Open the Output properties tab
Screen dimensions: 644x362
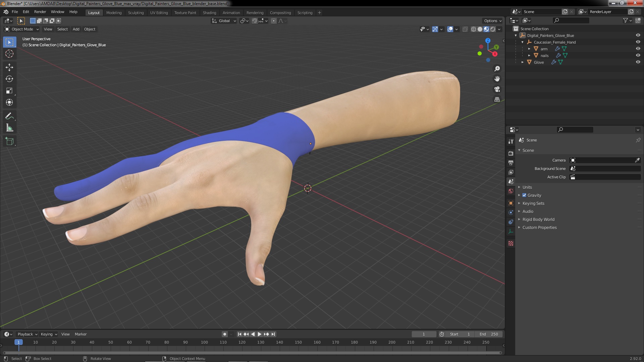point(511,163)
